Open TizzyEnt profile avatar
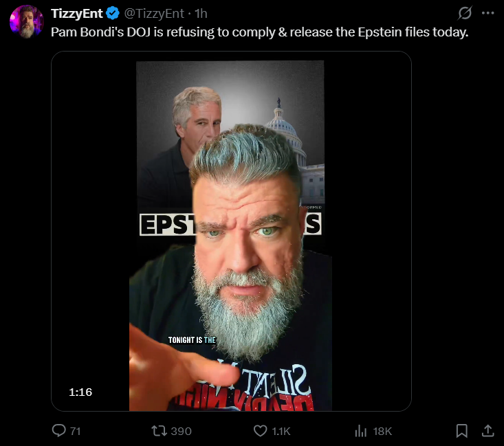This screenshot has width=504, height=446. pos(27,21)
